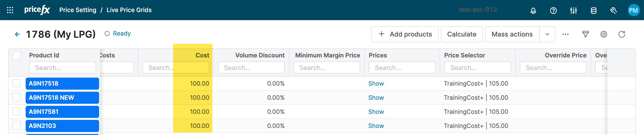Navigate to Live Price Grids breadcrumb

(129, 10)
